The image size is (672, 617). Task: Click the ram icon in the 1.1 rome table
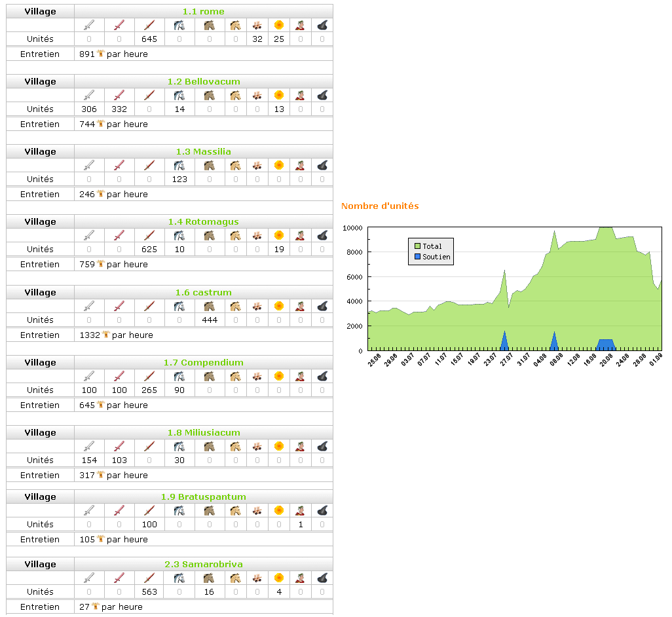tap(257, 26)
